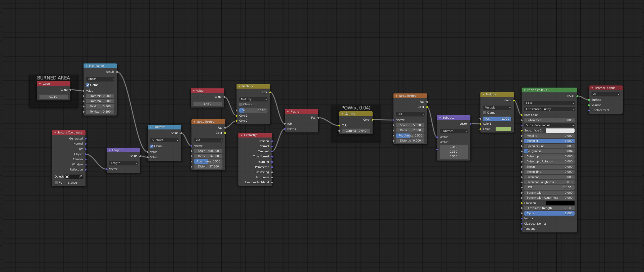
Task: Toggle Clamp checkbox in the Subtract math node
Action: [152, 146]
